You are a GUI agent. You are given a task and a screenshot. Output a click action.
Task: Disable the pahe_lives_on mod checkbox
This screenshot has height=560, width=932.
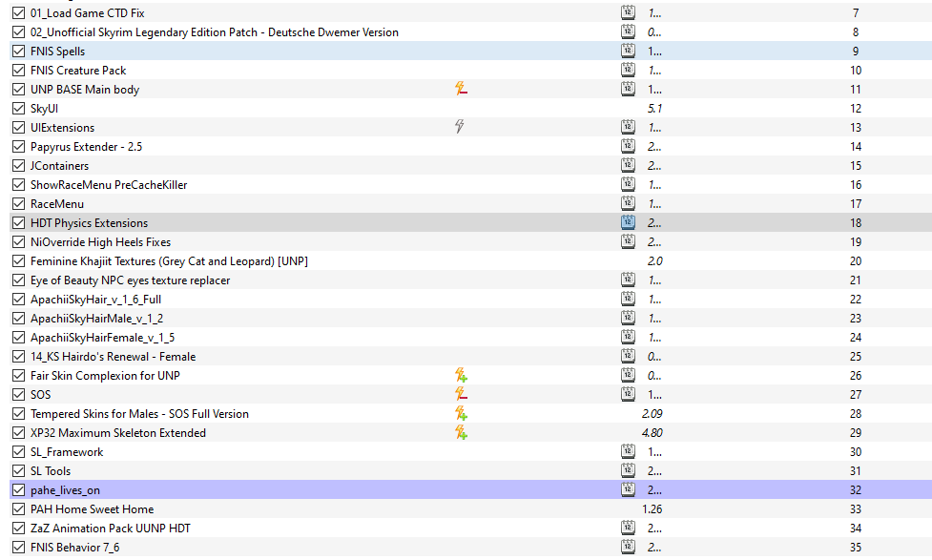coord(18,489)
